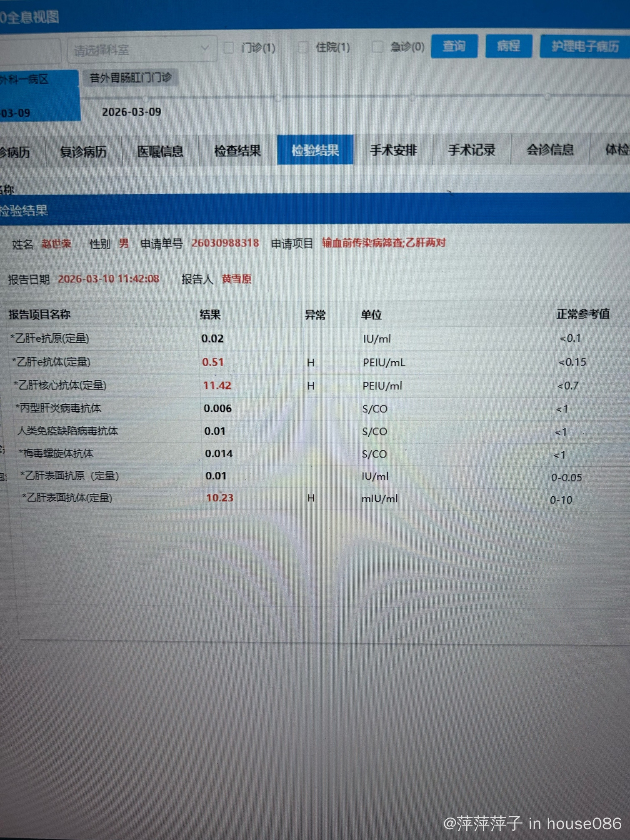
Task: Check the 门诊(1) checkbox
Action: tap(229, 48)
